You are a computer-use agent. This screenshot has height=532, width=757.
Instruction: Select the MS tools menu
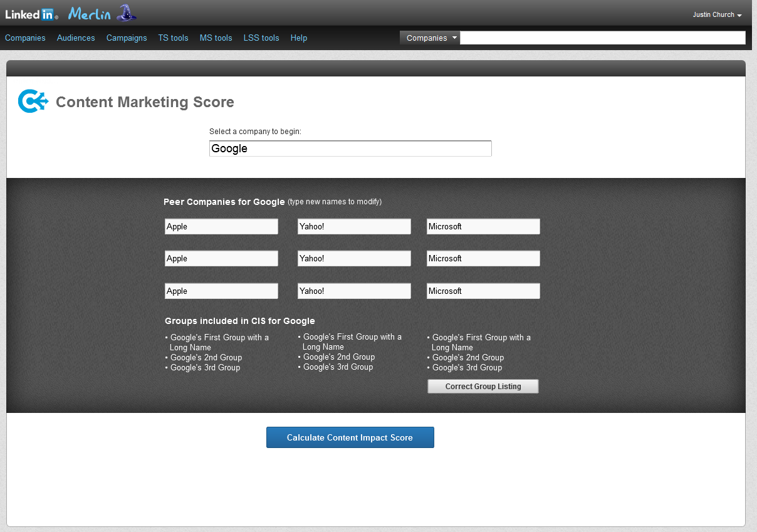[216, 38]
